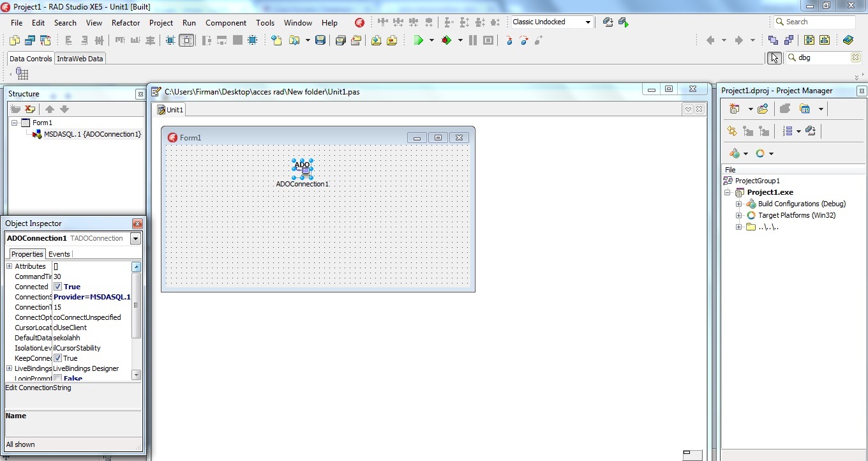Viewport: 868px width, 461px height.
Task: Select ProjectGroup1 in Project Manager
Action: [757, 181]
